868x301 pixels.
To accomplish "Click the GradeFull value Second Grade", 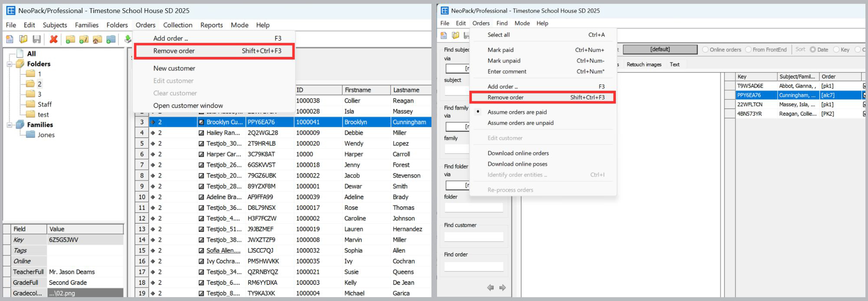I will click(x=85, y=283).
